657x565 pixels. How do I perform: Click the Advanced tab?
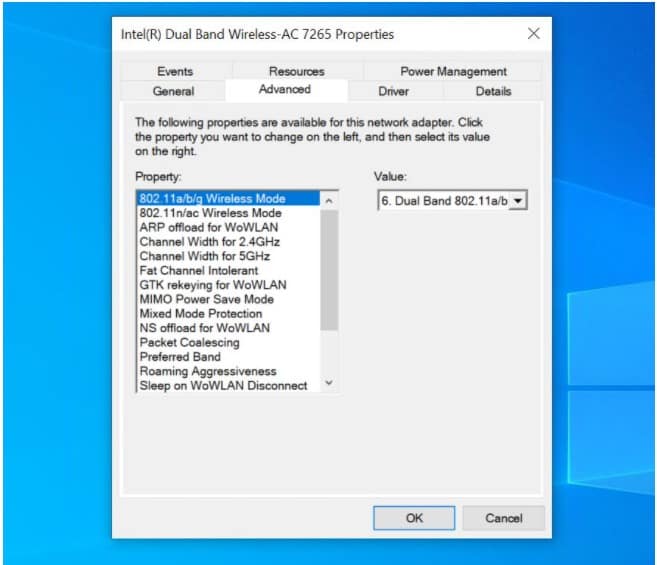(285, 89)
